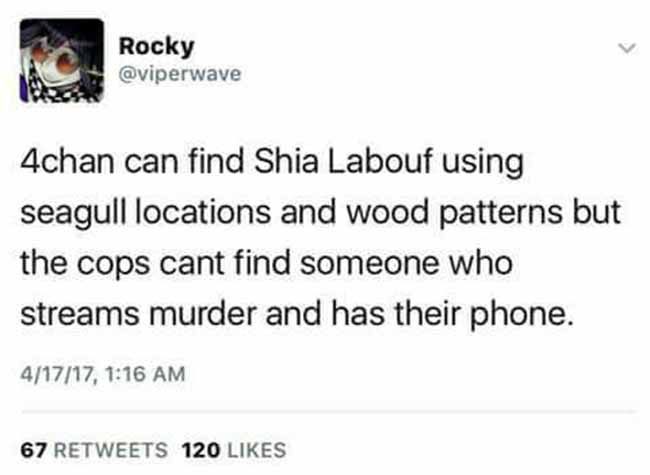Click the name Shia Labouf in tweet

click(344, 162)
